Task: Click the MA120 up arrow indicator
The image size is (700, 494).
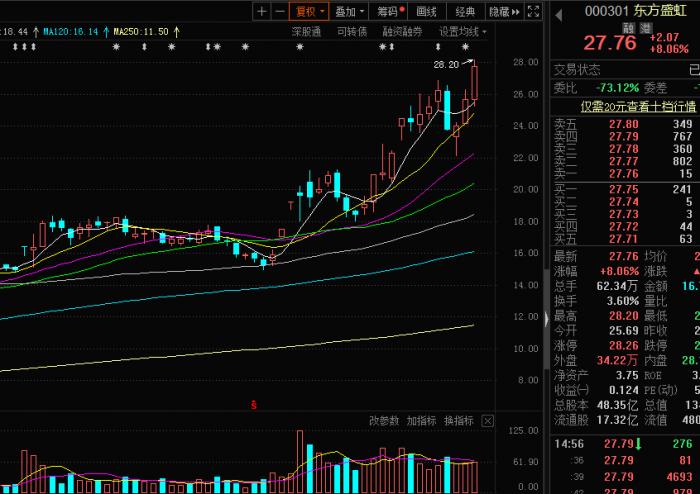Action: [104, 32]
